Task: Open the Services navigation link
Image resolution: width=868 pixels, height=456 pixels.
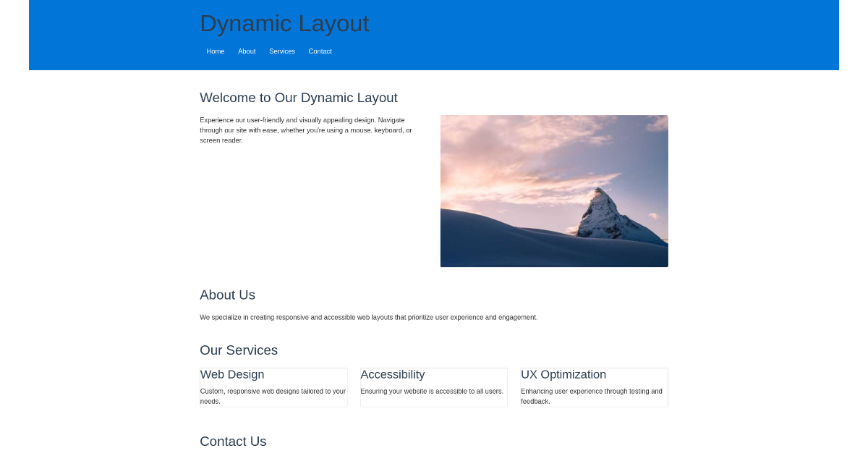Action: click(x=282, y=51)
